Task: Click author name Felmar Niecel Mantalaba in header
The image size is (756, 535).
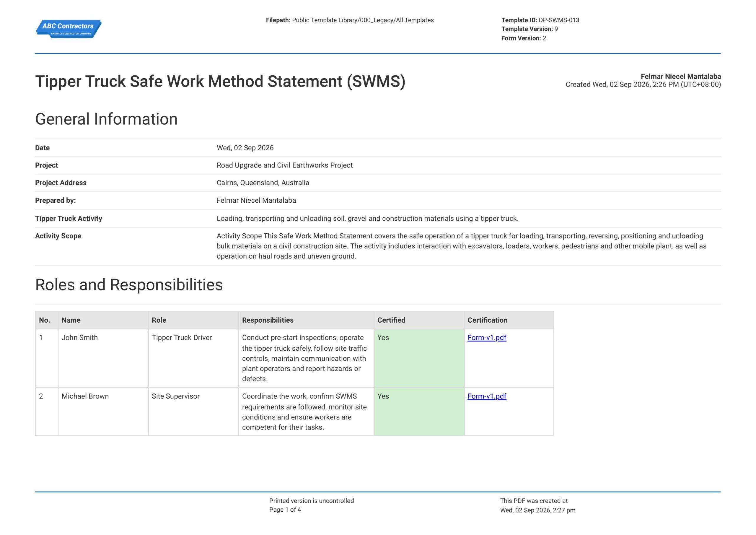Action: point(681,77)
